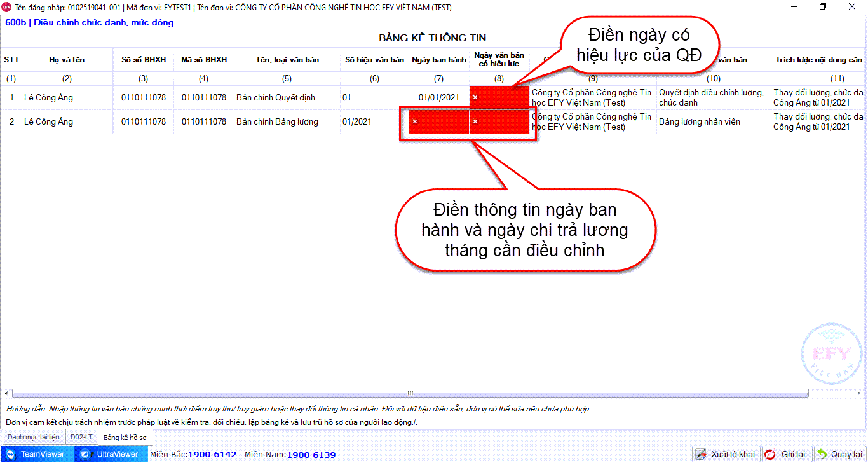This screenshot has height=463, width=868.
Task: Click the scrollbar left arrow
Action: coord(6,393)
